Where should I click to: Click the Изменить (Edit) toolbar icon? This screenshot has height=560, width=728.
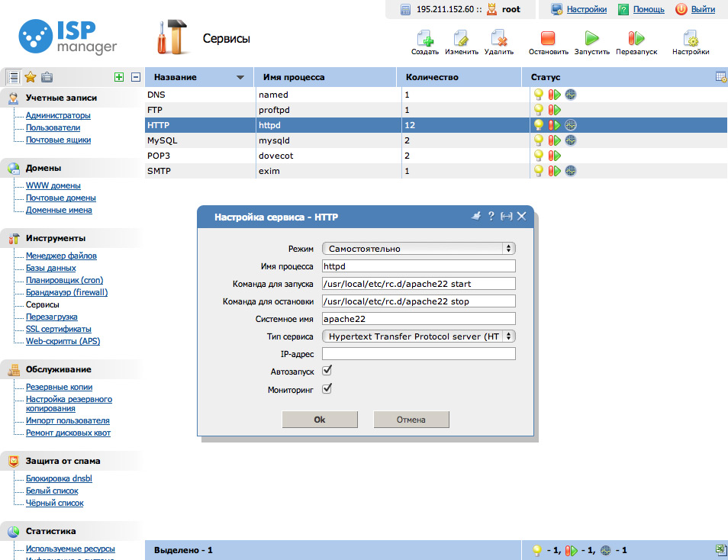pos(461,39)
